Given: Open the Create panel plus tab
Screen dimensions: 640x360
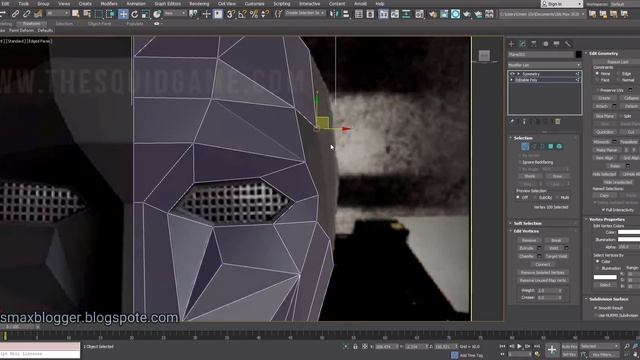Looking at the screenshot, I should (x=511, y=44).
